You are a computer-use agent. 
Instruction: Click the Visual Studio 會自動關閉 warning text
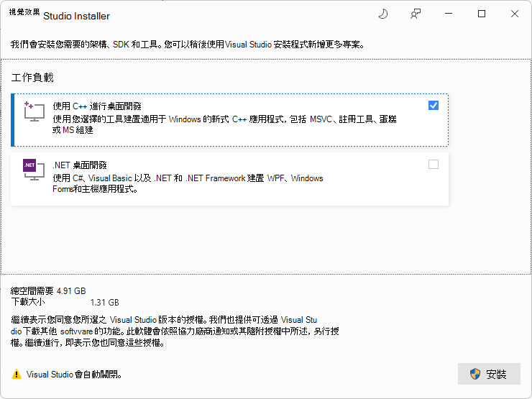pyautogui.click(x=74, y=375)
